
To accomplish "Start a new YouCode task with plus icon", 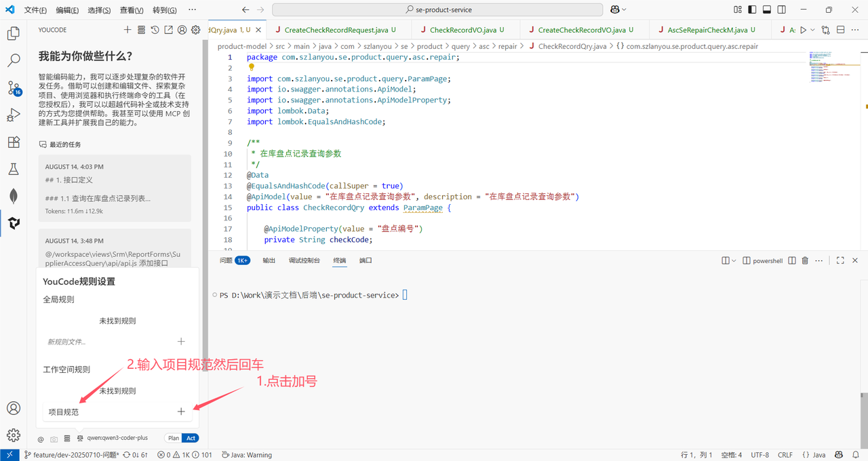I will 127,30.
